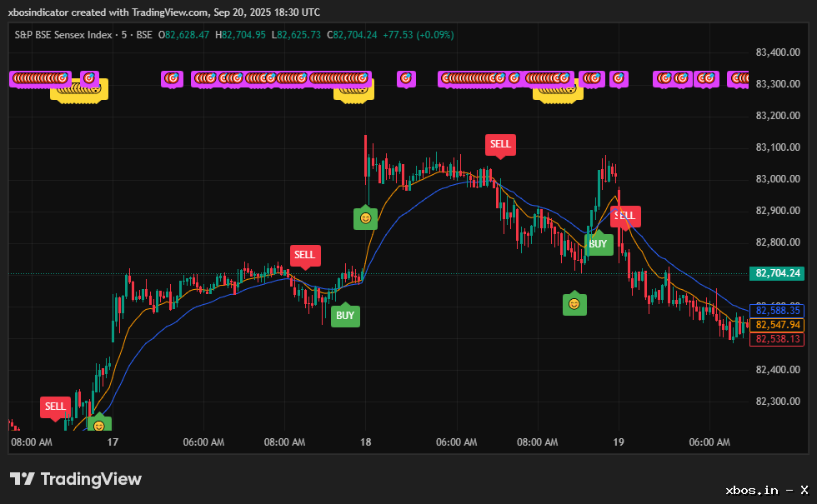The height and width of the screenshot is (504, 817).
Task: Click the BUY marker below the 82,600 dip
Action: click(x=345, y=316)
